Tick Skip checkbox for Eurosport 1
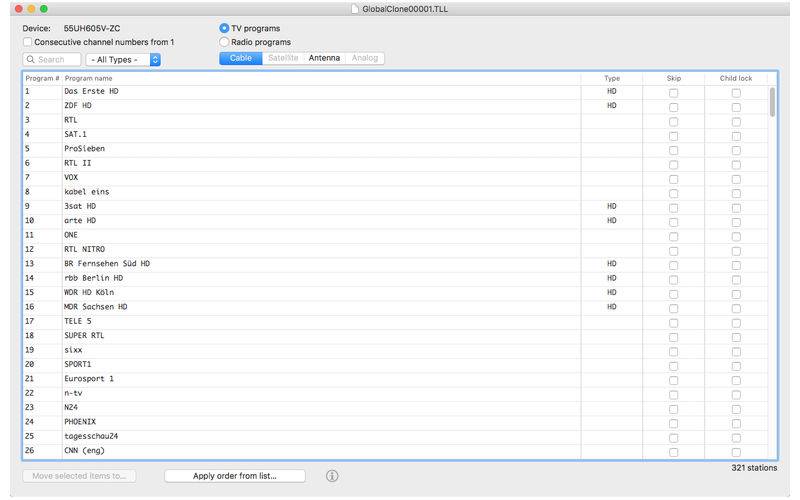This screenshot has height=500, width=800. pos(673,380)
